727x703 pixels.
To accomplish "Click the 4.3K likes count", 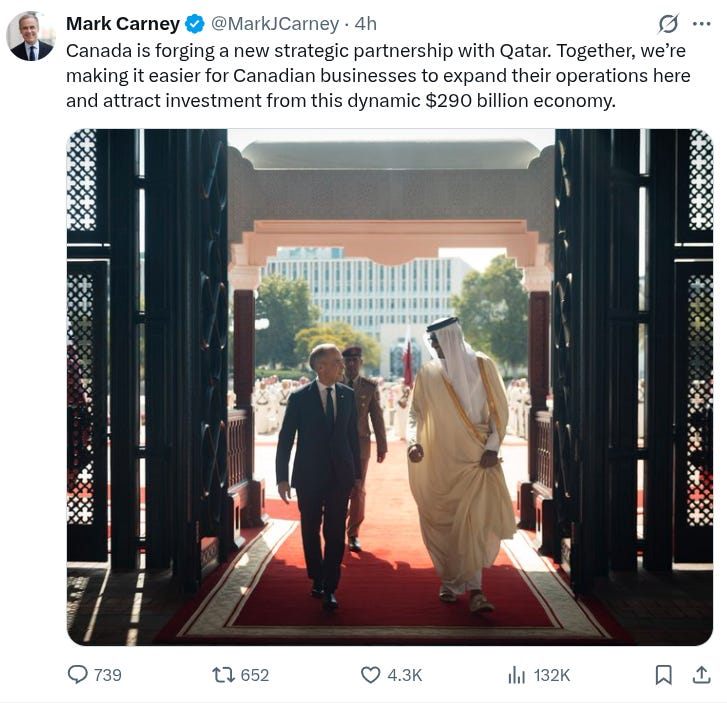I will coord(405,675).
